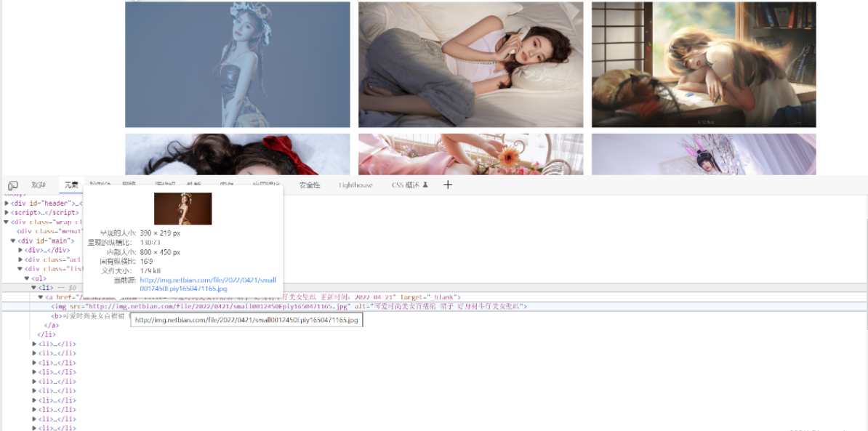Screen dimensions: 868x431
Task: Click the img.netbian.com source link in popup
Action: click(208, 284)
